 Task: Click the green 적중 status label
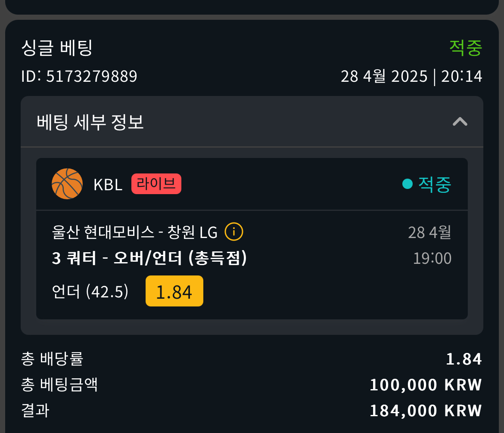click(x=465, y=48)
